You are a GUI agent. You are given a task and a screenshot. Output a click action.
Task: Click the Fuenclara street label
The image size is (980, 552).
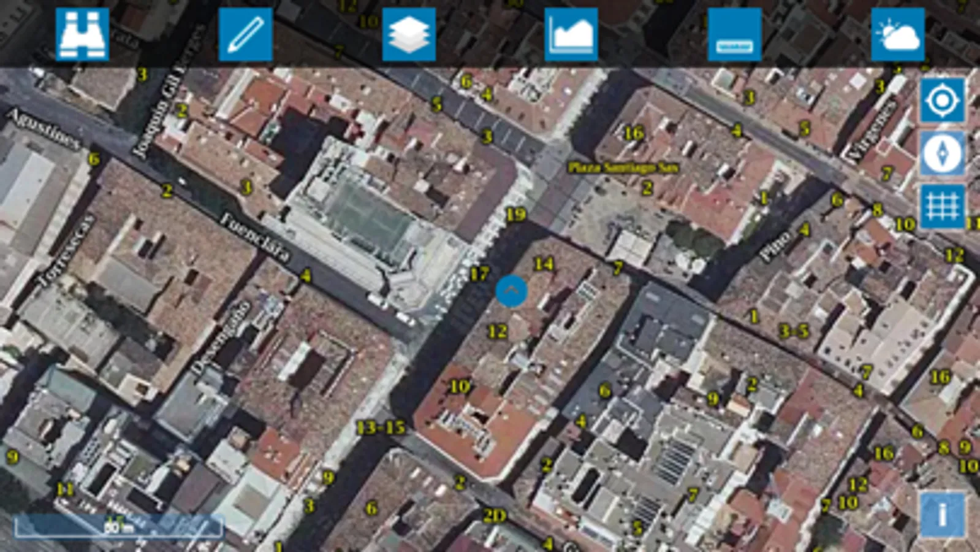[254, 237]
